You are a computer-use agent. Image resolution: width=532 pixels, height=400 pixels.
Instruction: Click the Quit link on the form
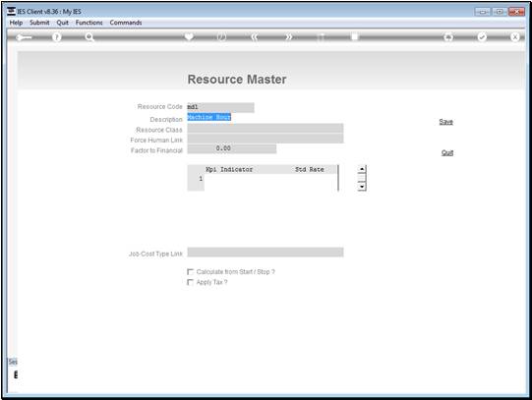pyautogui.click(x=447, y=153)
